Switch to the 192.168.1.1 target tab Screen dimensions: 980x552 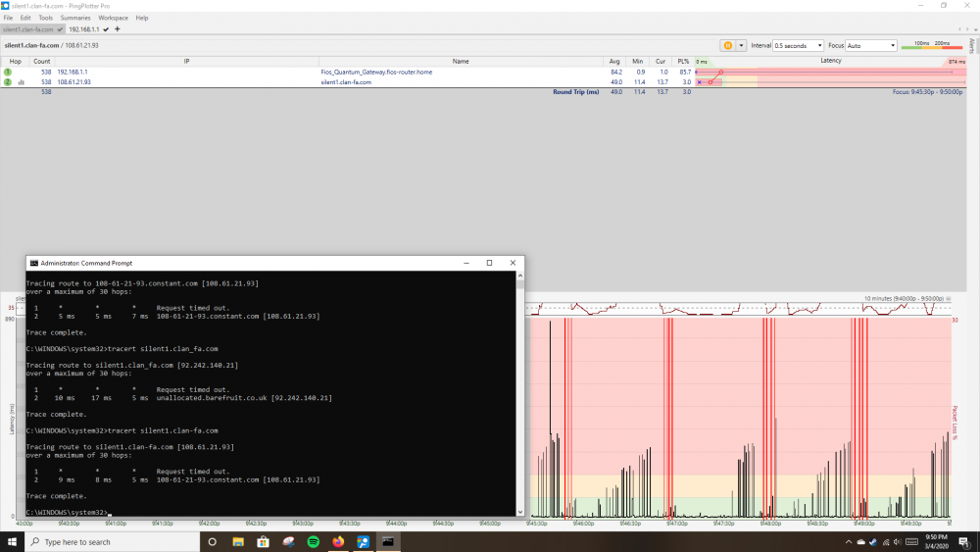pyautogui.click(x=88, y=29)
